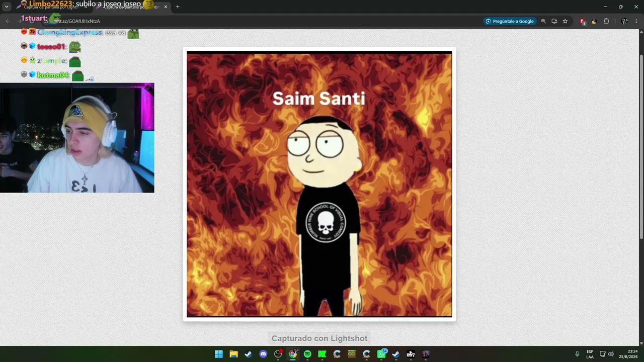
Task: Open the green infinity-logo taskbar app
Action: click(352, 354)
